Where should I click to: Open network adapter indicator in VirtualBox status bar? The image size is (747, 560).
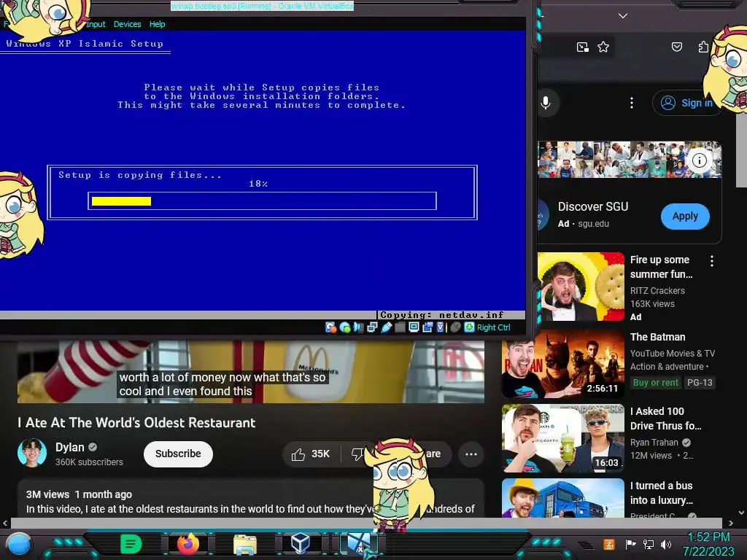click(x=373, y=327)
